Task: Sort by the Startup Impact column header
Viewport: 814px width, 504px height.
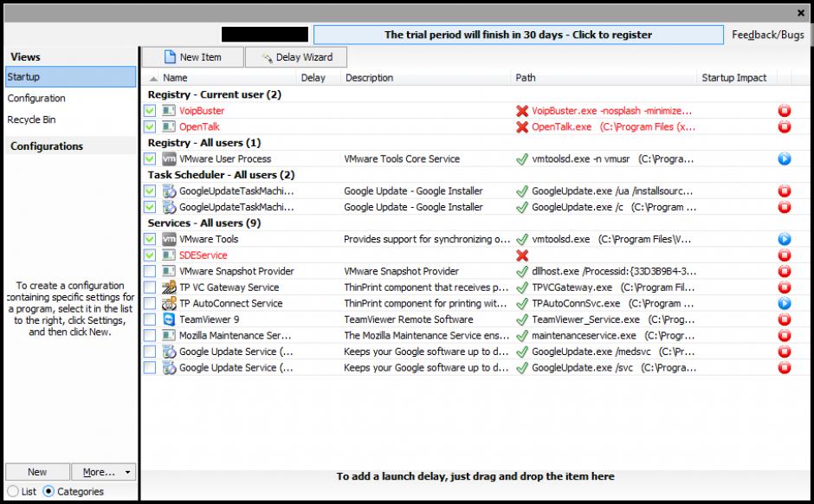Action: [733, 78]
